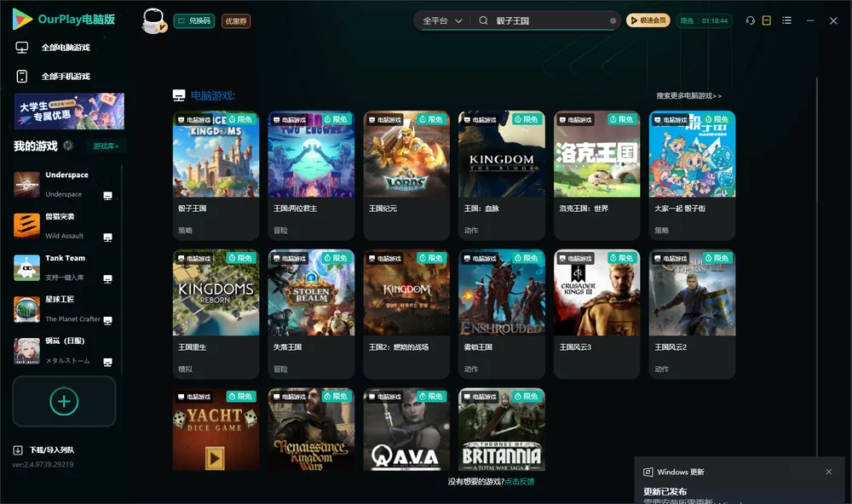Open the 游戏库 link
The height and width of the screenshot is (504, 852).
pyautogui.click(x=106, y=146)
